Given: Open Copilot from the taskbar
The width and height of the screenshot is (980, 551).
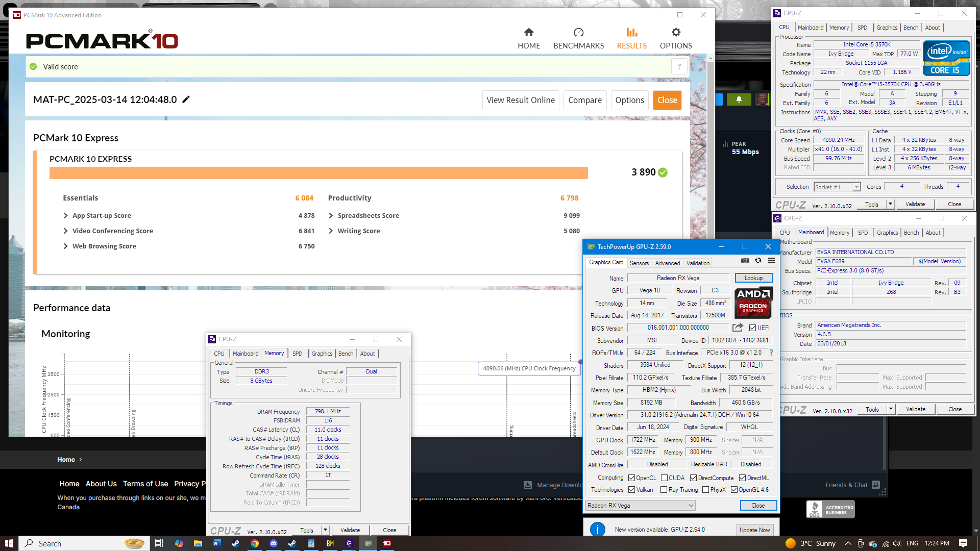Looking at the screenshot, I should [179, 543].
